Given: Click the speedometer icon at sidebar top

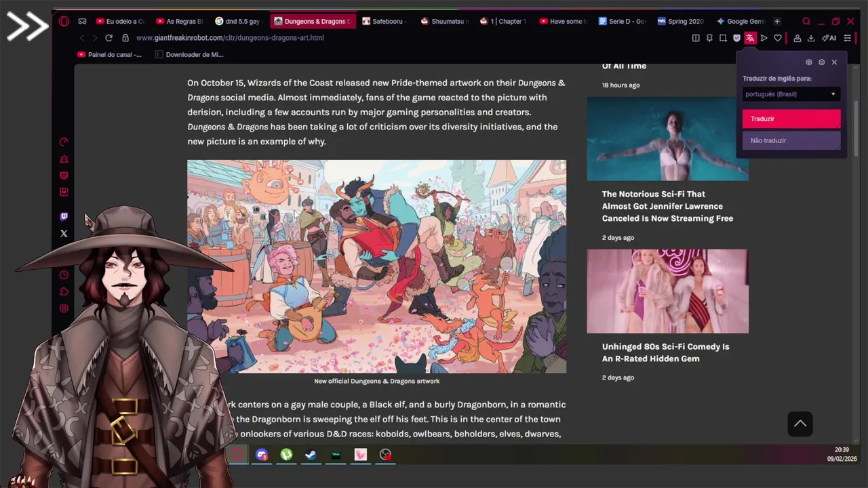Looking at the screenshot, I should (64, 142).
